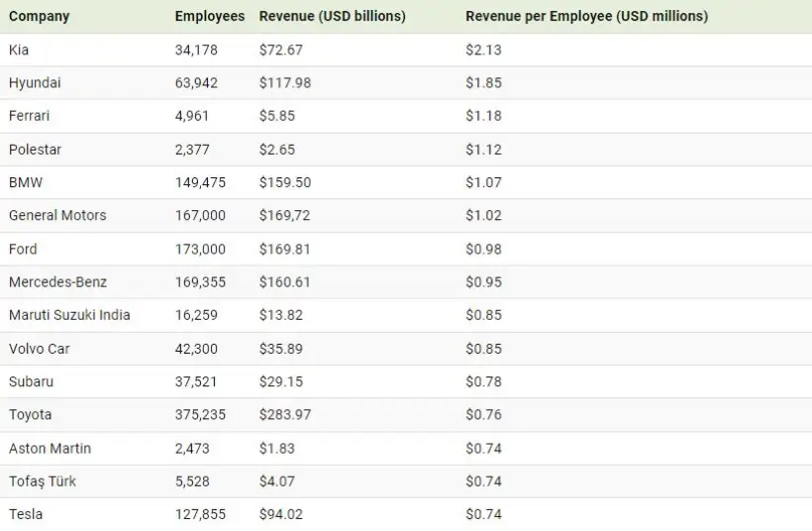Click the Tesla revenue value $94.02
This screenshot has height=531, width=812.
coord(280,514)
